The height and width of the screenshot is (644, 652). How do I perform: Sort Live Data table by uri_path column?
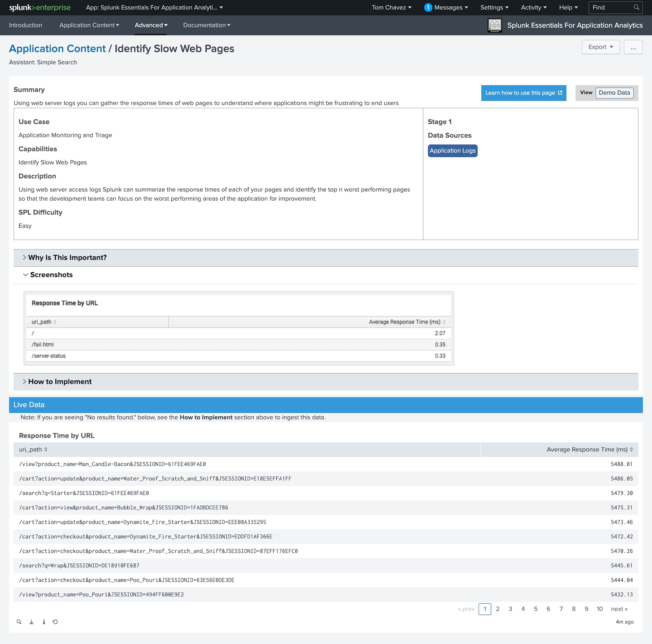pos(33,449)
